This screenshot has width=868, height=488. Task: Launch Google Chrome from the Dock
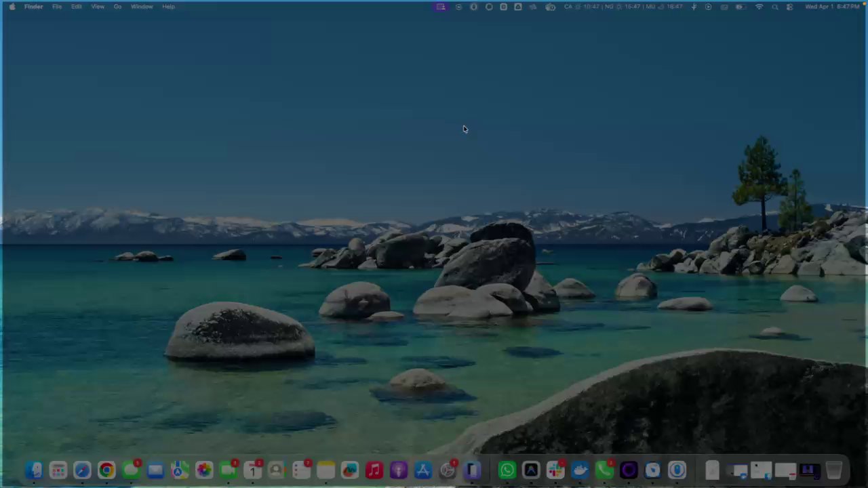click(x=106, y=470)
